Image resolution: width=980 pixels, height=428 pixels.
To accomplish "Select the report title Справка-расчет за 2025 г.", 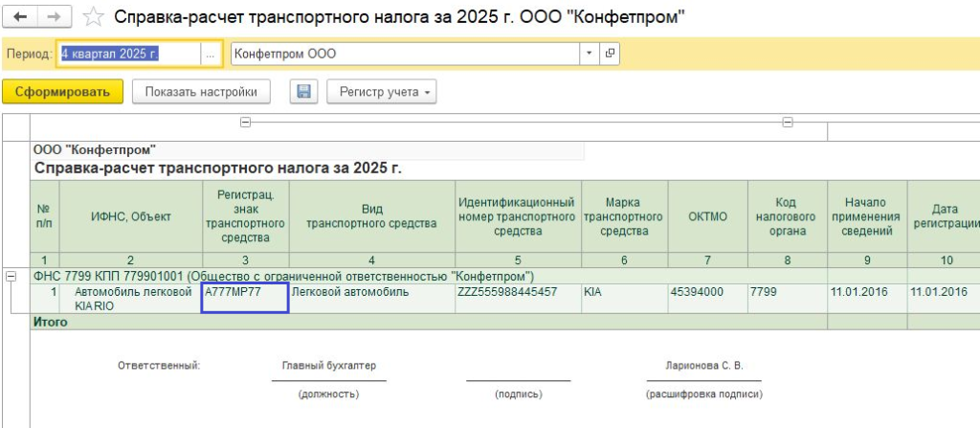I will tap(219, 168).
